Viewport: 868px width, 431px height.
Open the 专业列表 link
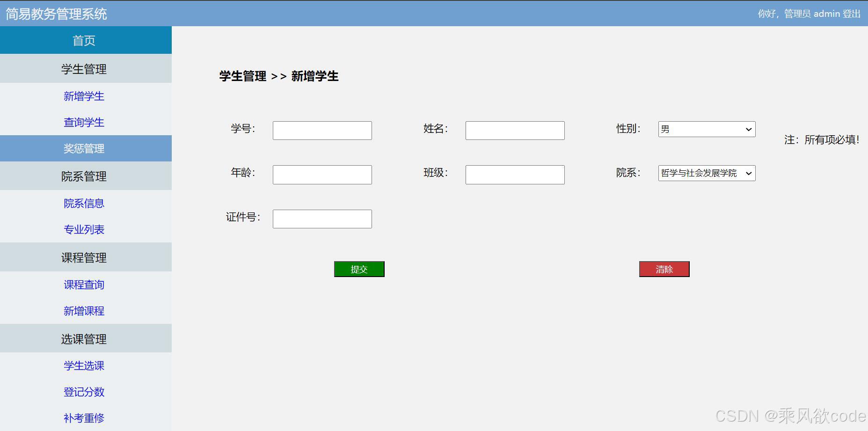pyautogui.click(x=84, y=229)
